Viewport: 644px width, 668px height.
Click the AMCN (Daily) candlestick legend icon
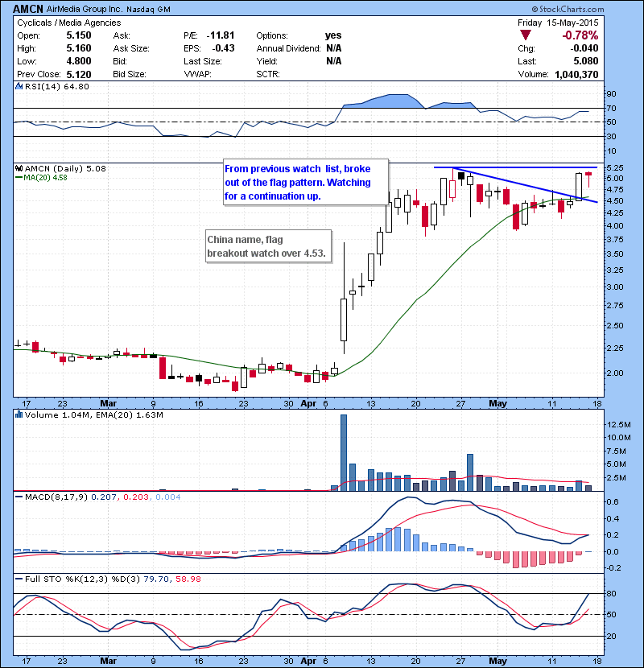tap(19, 168)
